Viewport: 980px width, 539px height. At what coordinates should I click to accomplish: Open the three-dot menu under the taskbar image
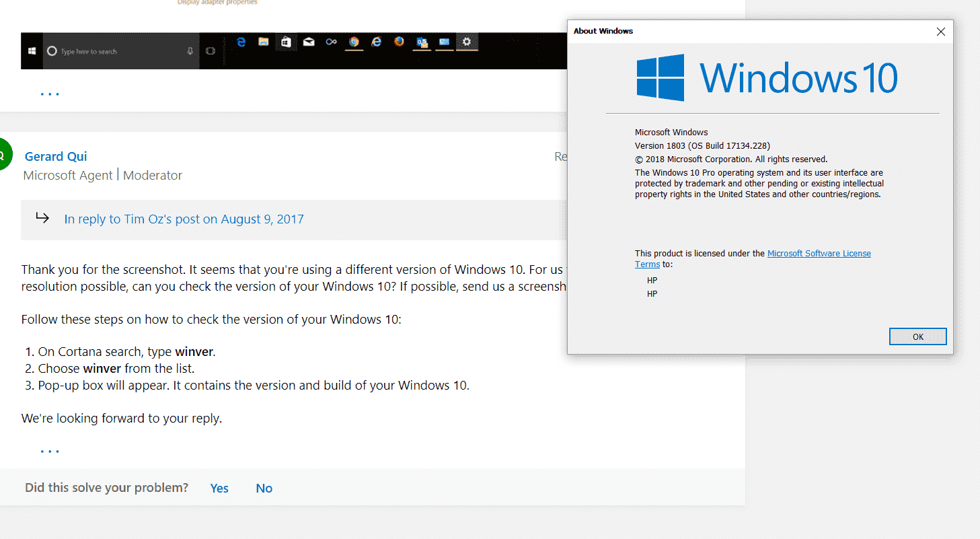(x=50, y=94)
